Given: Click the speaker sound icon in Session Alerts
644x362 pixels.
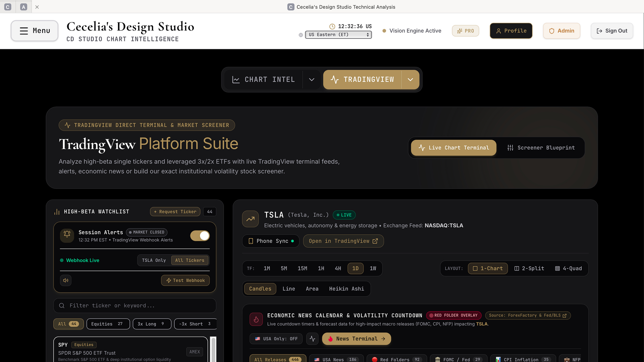Looking at the screenshot, I should click(66, 280).
